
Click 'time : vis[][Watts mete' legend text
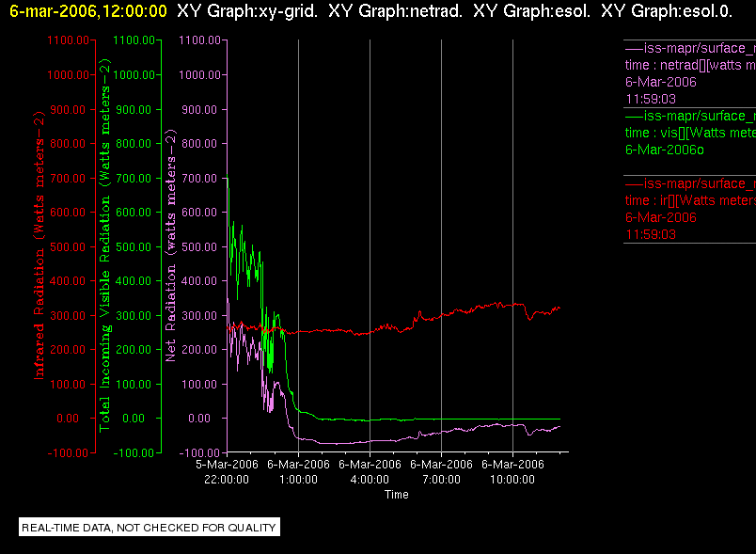click(x=690, y=133)
